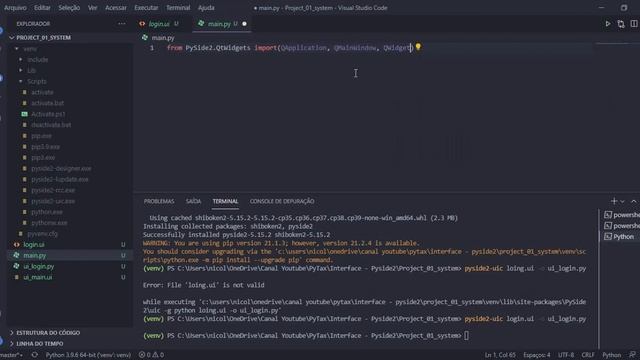
Task: Select the Python terminal instance
Action: (x=620, y=237)
